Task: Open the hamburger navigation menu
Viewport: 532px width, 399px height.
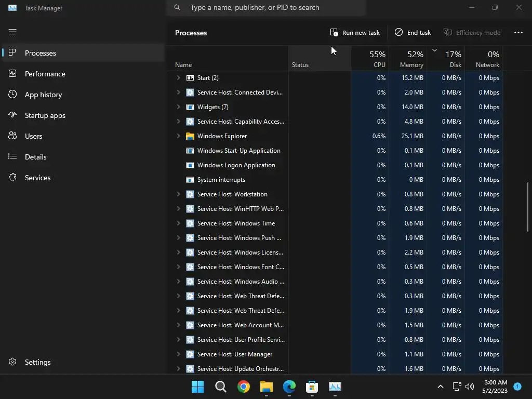Action: [12, 32]
